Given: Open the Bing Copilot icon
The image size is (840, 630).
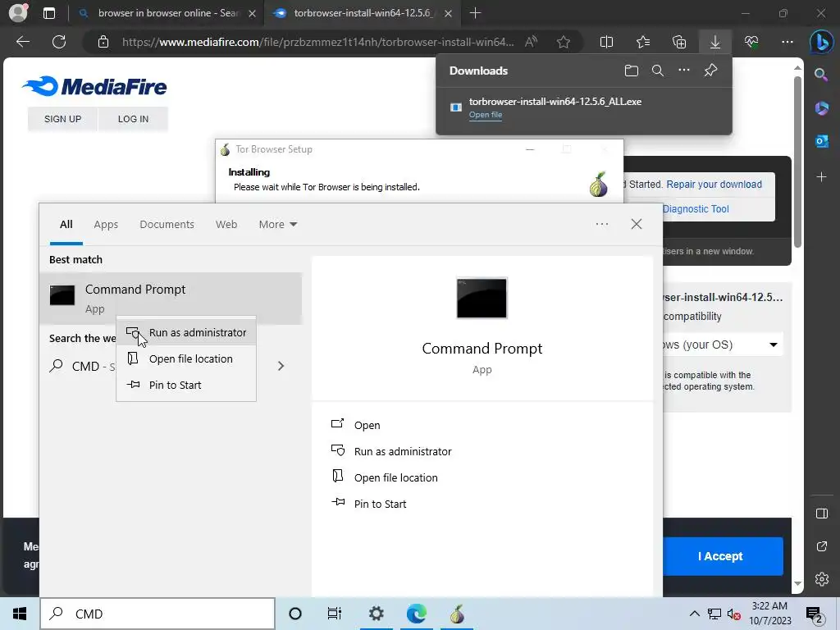Looking at the screenshot, I should coord(821,42).
